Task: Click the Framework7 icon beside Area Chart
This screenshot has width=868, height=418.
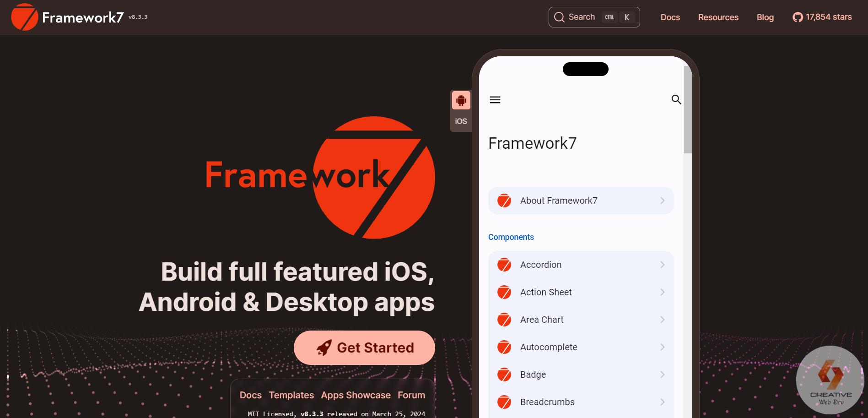Action: (x=504, y=320)
